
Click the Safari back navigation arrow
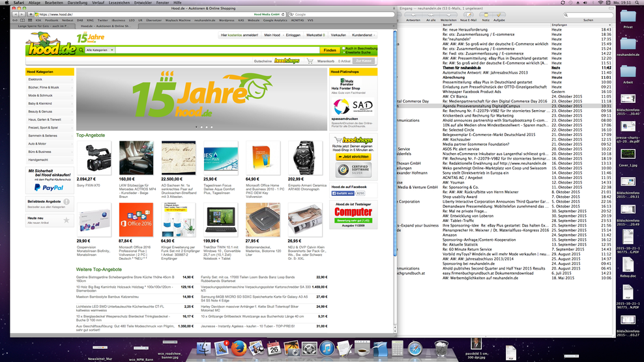click(16, 14)
